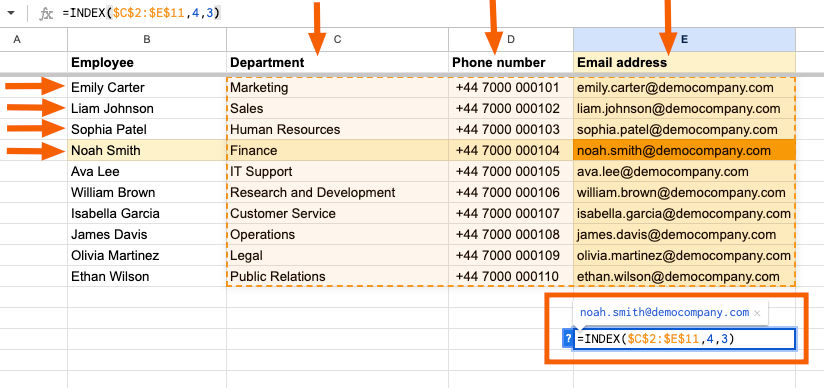Viewport: 824px width, 388px height.
Task: Select phone number +44 7000 000110
Action: (511, 277)
